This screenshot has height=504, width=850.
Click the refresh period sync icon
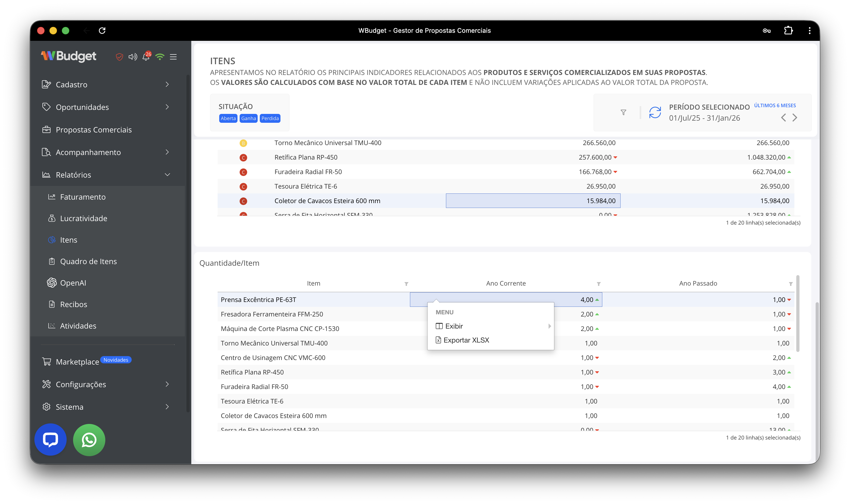click(655, 112)
